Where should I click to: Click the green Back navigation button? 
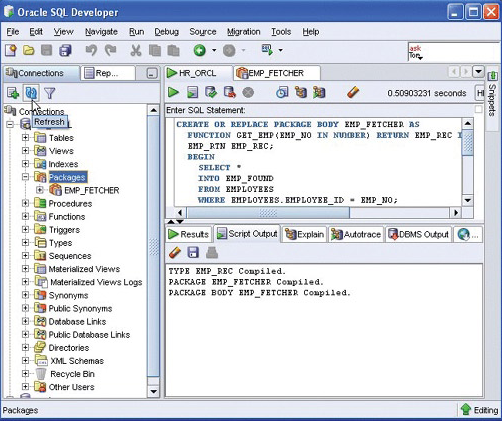tap(200, 50)
